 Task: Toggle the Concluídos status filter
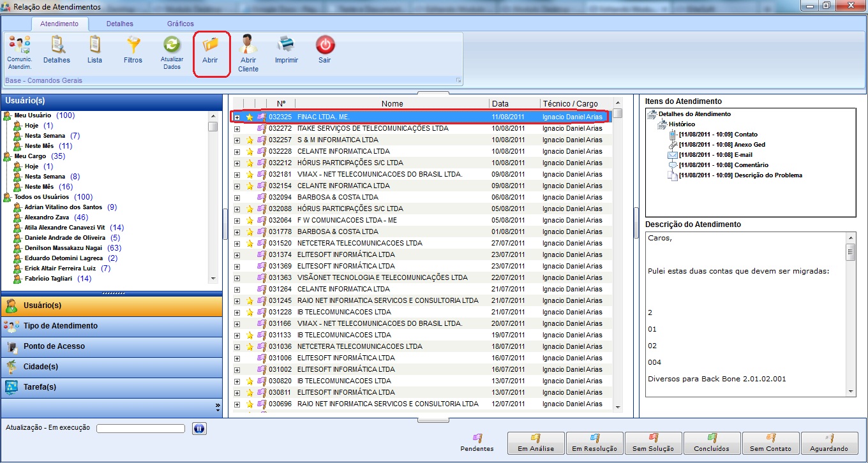(x=712, y=443)
